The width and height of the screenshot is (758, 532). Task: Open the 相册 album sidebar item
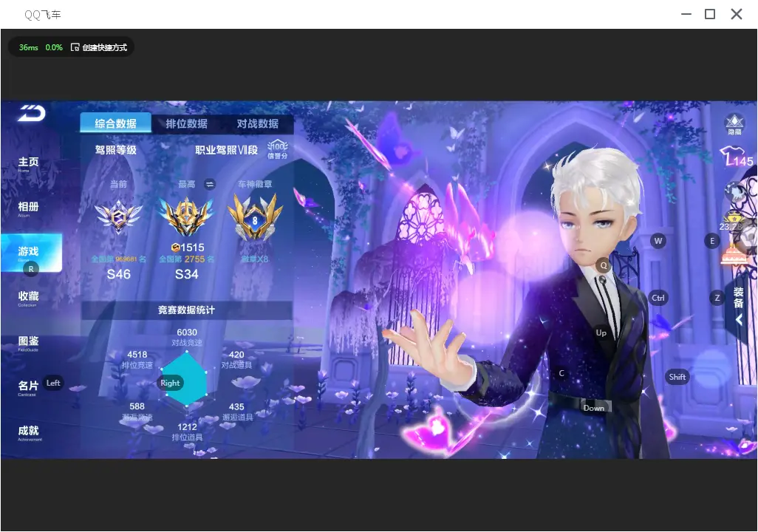click(x=28, y=209)
